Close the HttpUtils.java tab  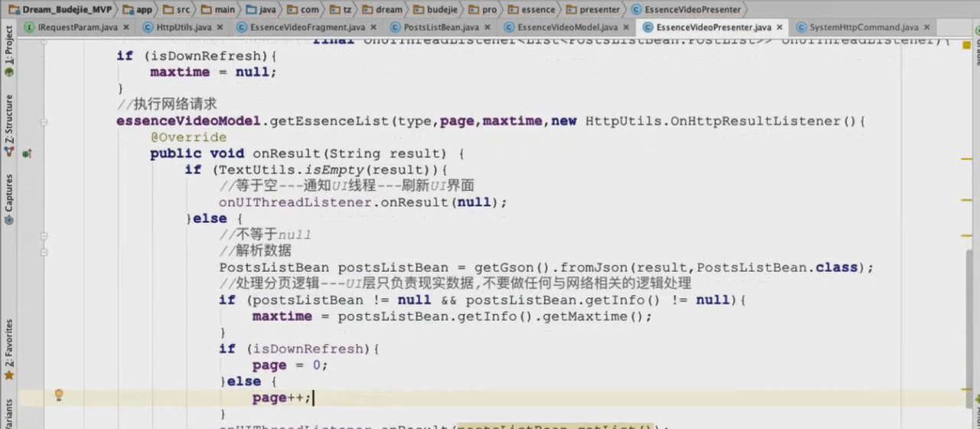pos(219,28)
